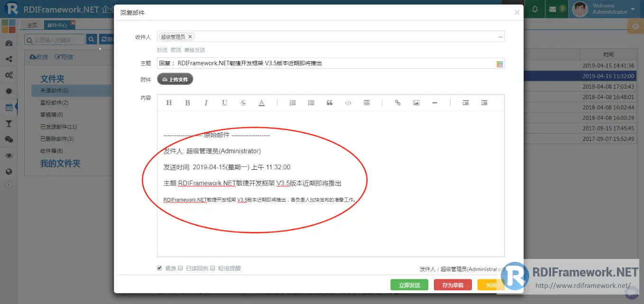Viewport: 644px width, 304px height.
Task: Open recipient picker ellipsis button
Action: tap(500, 37)
